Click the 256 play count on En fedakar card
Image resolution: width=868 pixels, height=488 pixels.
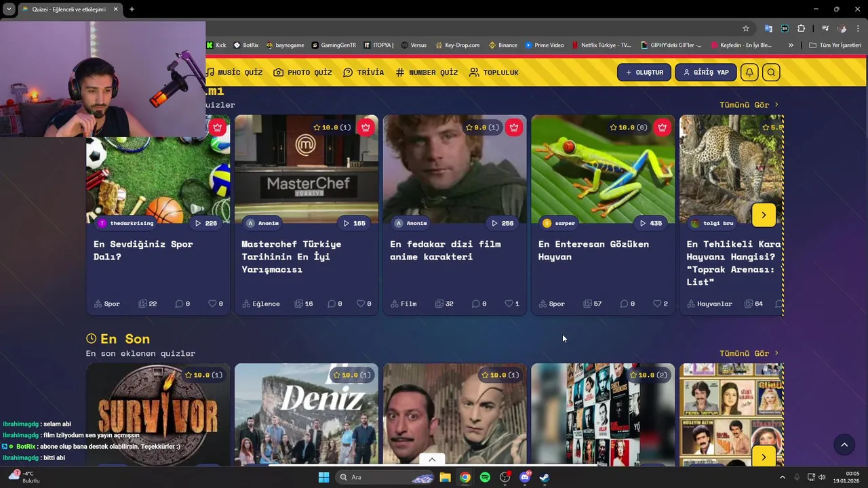tap(502, 223)
